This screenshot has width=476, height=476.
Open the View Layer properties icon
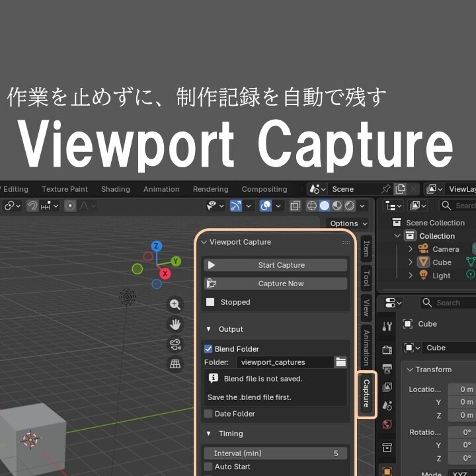click(x=387, y=387)
